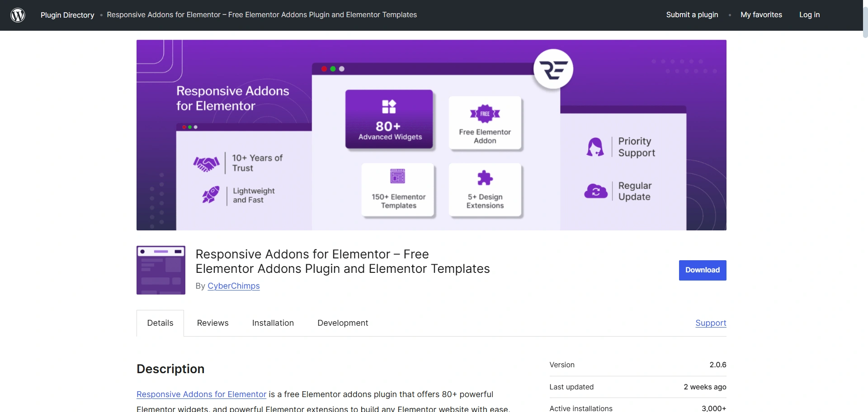The width and height of the screenshot is (868, 412).
Task: Select the Details tab
Action: click(160, 323)
